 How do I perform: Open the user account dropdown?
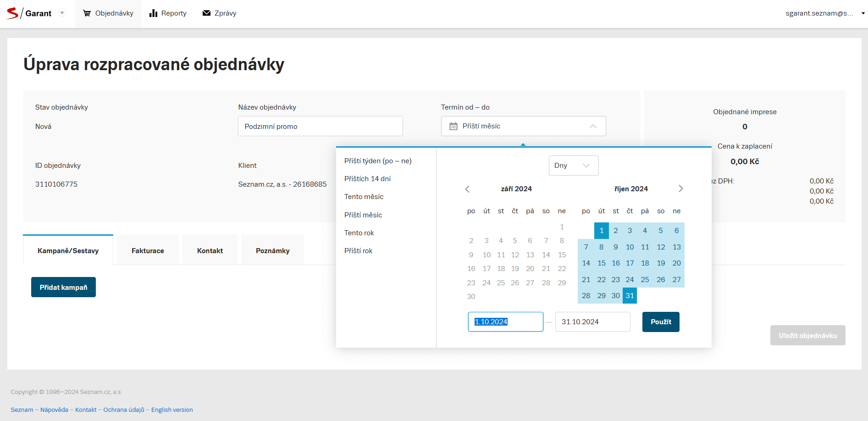(x=824, y=13)
